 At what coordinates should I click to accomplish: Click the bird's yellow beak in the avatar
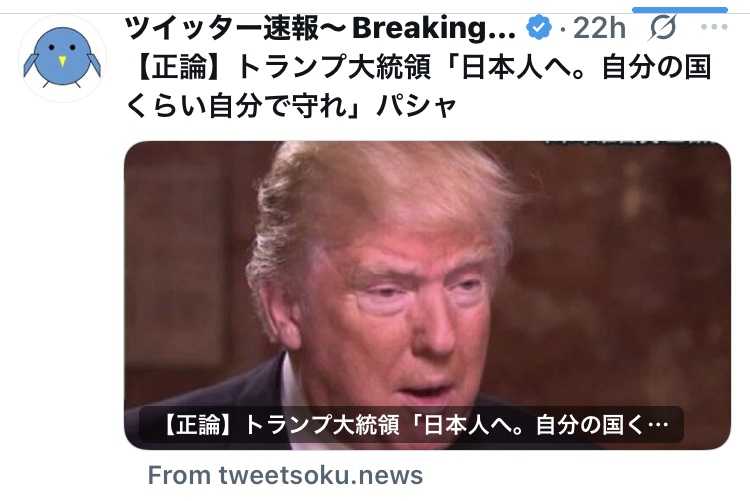click(x=62, y=61)
